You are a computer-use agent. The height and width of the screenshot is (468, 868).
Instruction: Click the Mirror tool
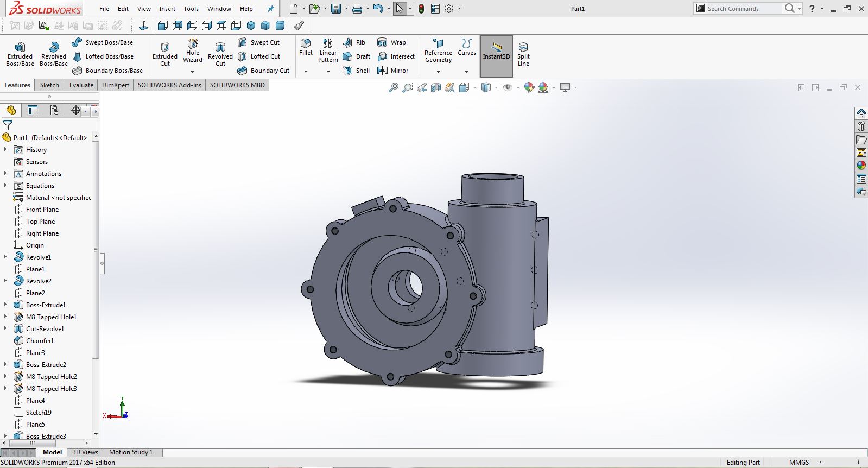pos(393,71)
